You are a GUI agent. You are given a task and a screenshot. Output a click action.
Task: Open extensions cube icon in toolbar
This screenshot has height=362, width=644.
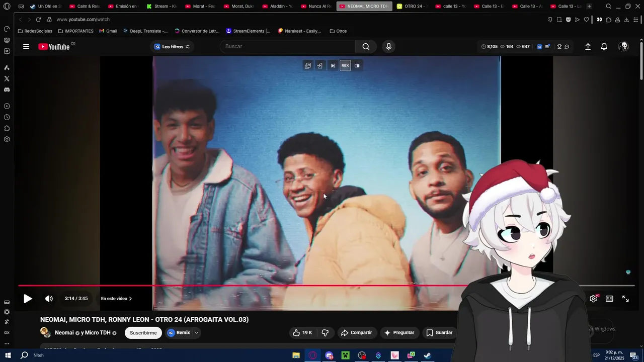click(608, 20)
